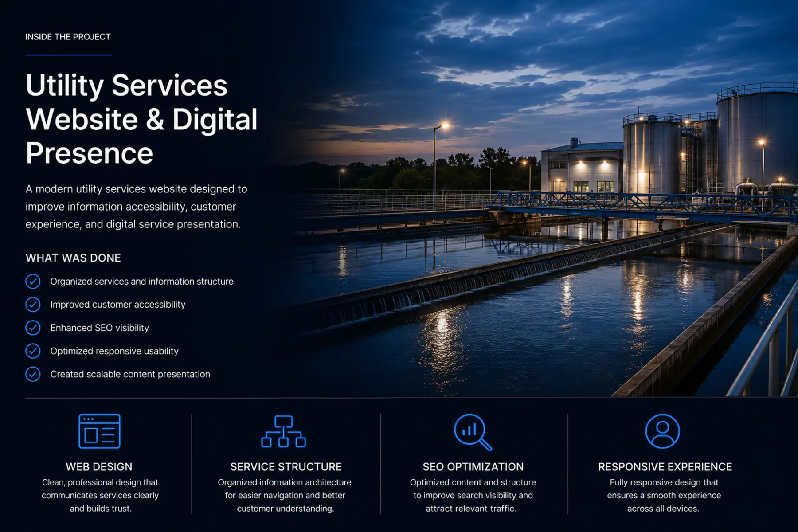Screen dimensions: 798x532
Task: Click checkmark beside Organized services and information structure
Action: (x=33, y=282)
